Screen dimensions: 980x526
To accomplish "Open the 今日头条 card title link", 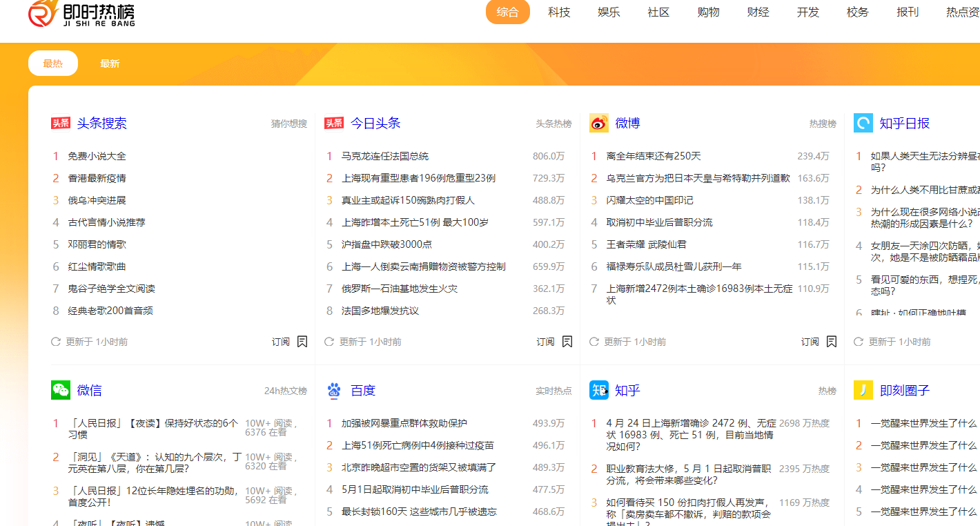I will point(375,123).
